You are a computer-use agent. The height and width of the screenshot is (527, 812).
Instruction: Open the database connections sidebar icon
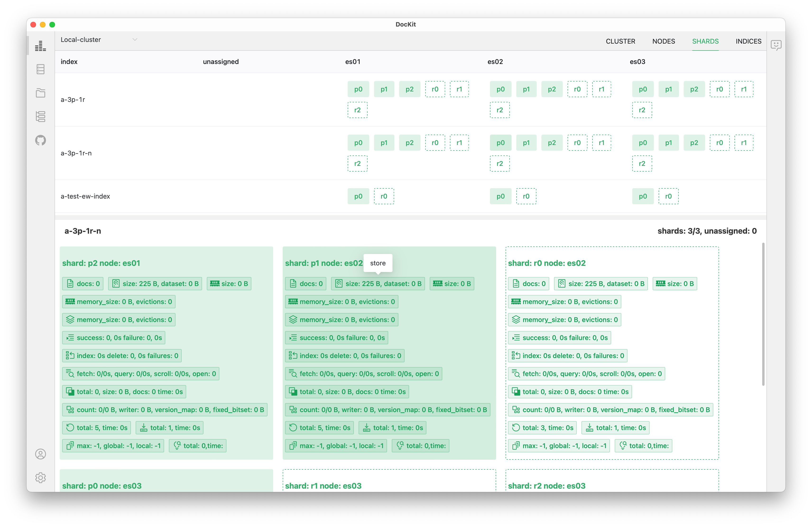click(40, 69)
